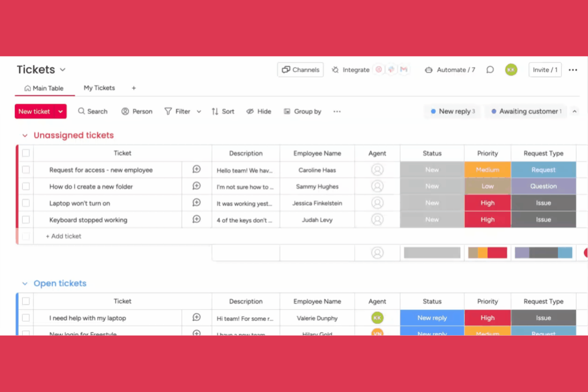Image resolution: width=588 pixels, height=392 pixels.
Task: Select all tickets in Unassigned tickets group
Action: click(25, 153)
